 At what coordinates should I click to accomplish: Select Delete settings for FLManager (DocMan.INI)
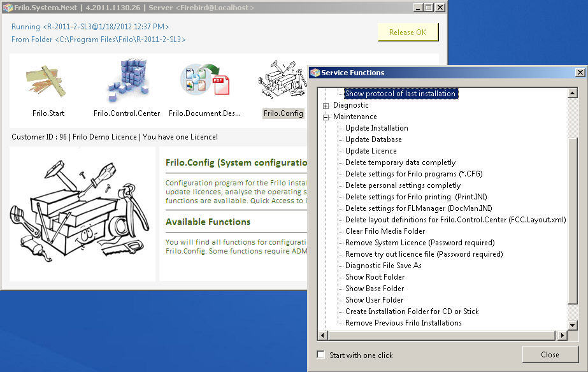(x=419, y=208)
